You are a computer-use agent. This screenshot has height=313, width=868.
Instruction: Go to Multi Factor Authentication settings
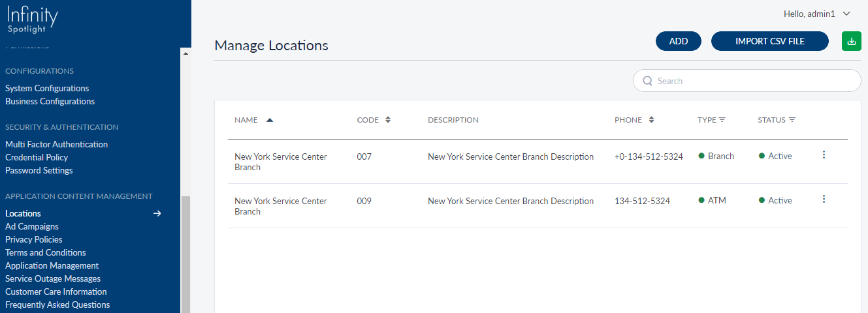(56, 144)
